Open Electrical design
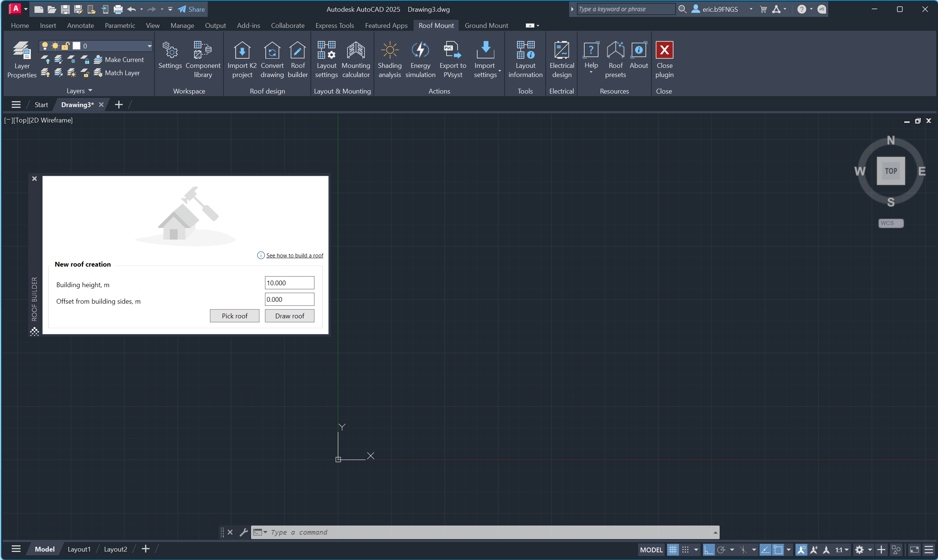938x560 pixels. (561, 60)
